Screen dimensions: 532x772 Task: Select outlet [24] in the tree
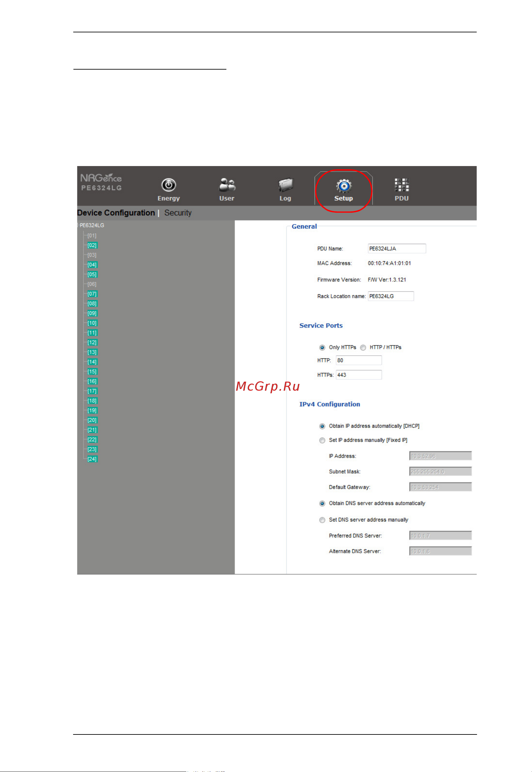point(92,459)
